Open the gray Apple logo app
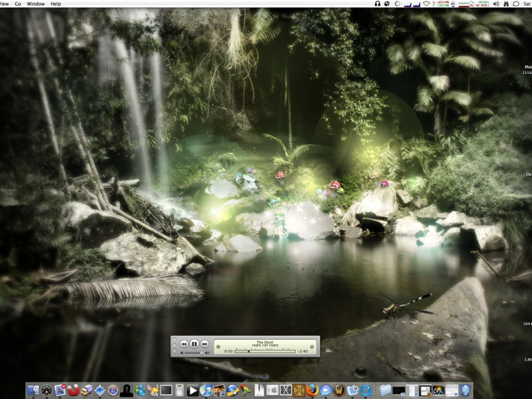 (x=273, y=391)
